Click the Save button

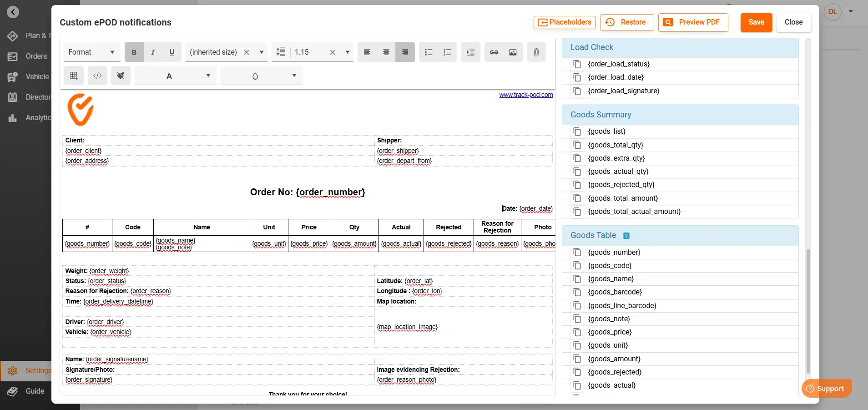point(756,22)
